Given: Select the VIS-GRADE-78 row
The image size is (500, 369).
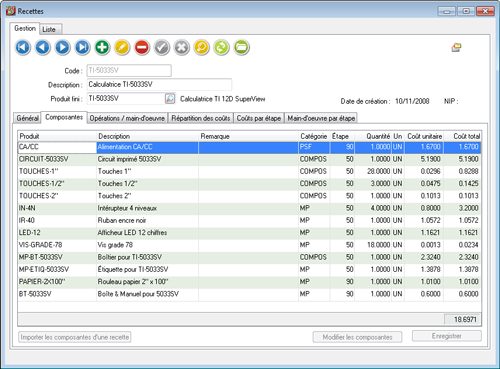Looking at the screenshot, I should click(249, 245).
